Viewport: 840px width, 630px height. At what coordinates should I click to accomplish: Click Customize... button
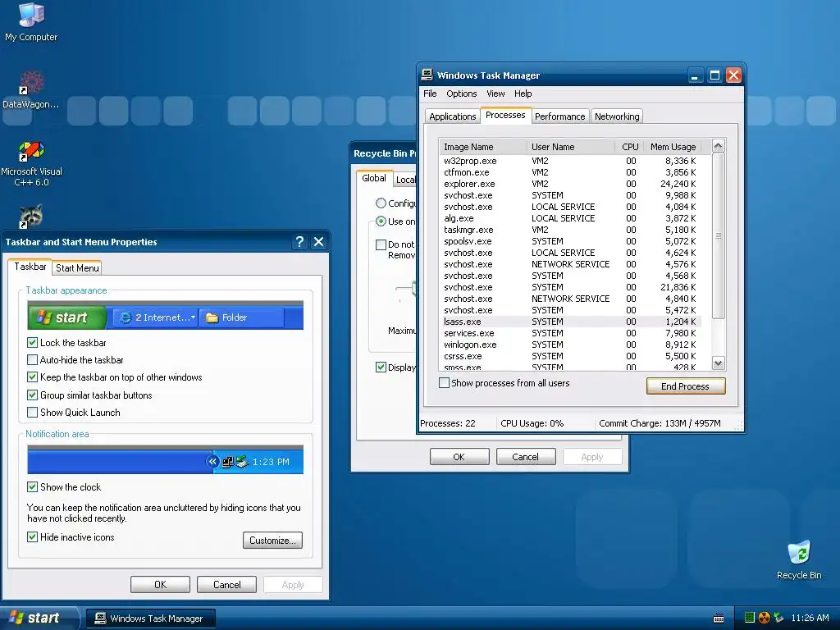[272, 541]
